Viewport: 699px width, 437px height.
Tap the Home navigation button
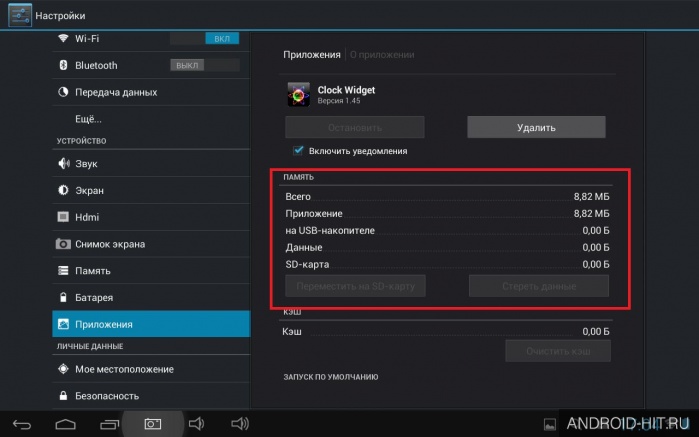pyautogui.click(x=66, y=424)
